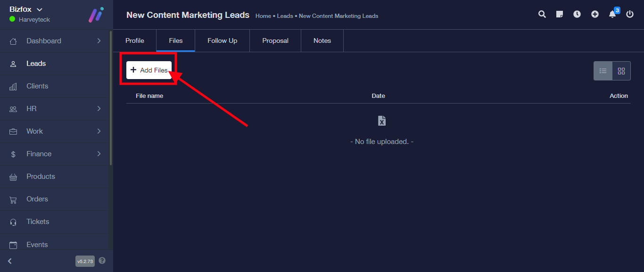Switch to list view layout
The height and width of the screenshot is (272, 644).
pyautogui.click(x=603, y=71)
